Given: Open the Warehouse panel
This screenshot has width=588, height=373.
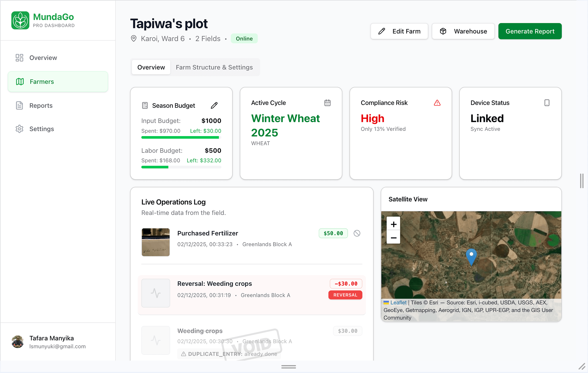Looking at the screenshot, I should (x=463, y=31).
